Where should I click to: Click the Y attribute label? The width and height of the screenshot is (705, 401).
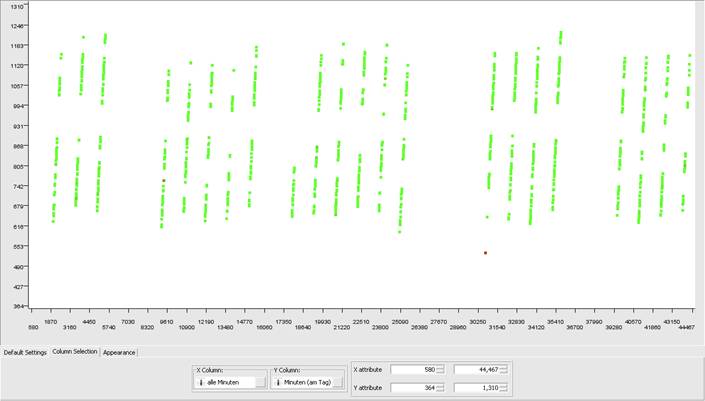pos(368,388)
